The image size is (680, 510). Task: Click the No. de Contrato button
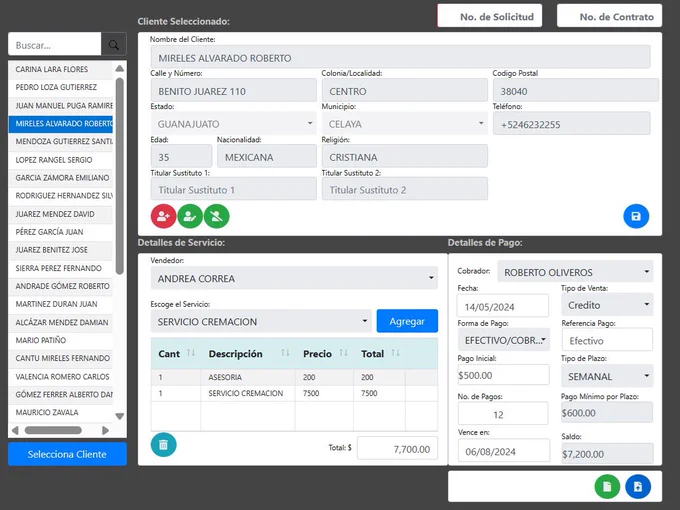click(609, 16)
